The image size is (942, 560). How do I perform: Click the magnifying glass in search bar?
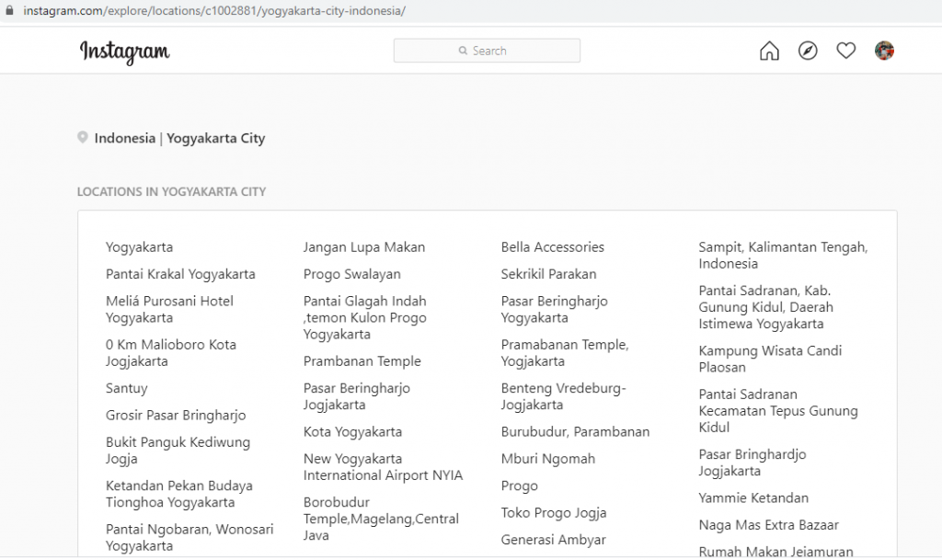click(462, 51)
